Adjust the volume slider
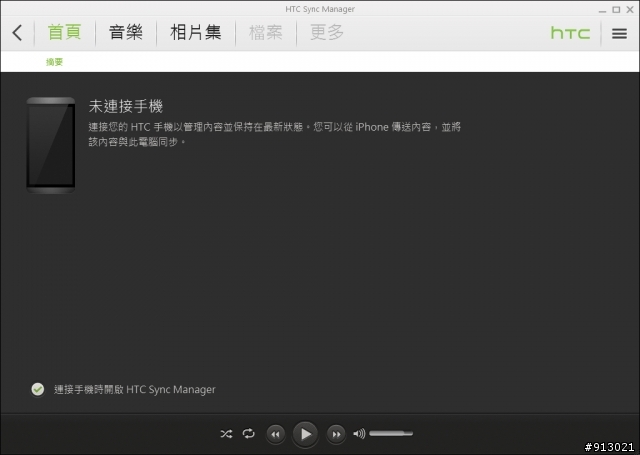 (391, 433)
